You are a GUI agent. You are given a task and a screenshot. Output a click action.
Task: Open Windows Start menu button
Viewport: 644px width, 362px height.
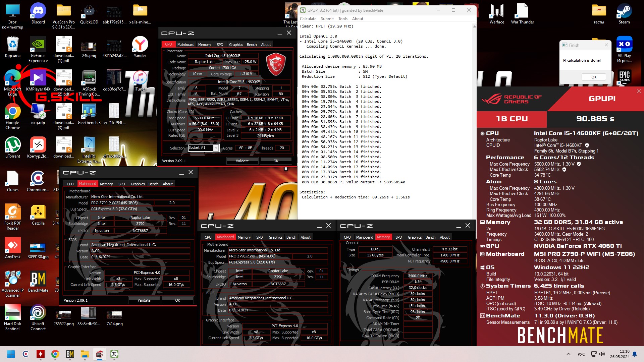(11, 354)
